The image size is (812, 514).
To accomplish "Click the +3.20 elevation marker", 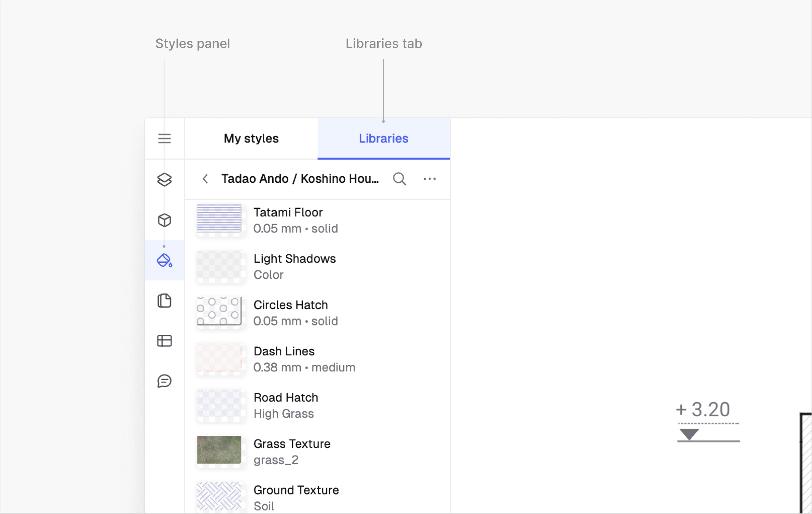I will (x=708, y=421).
